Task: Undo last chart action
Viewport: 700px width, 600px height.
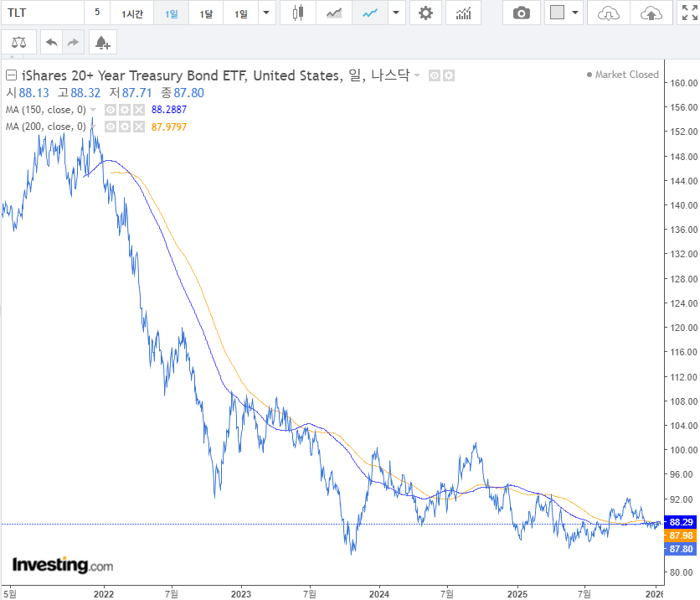Action: tap(51, 43)
